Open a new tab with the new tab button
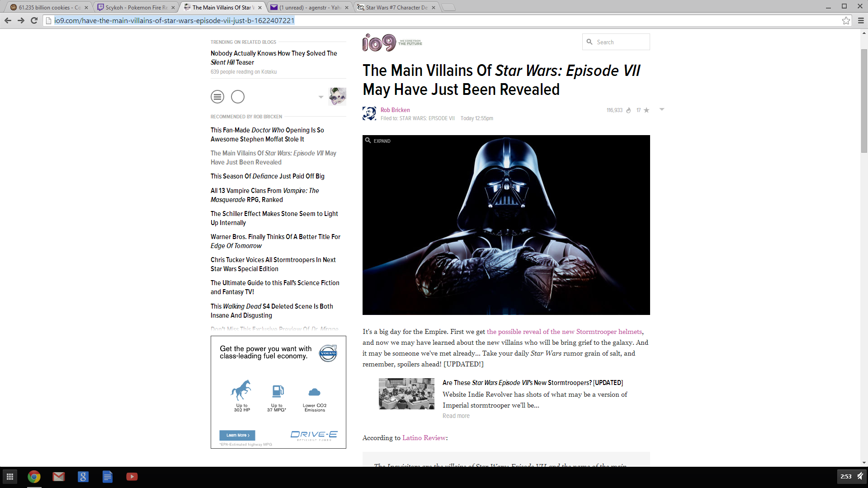 coord(448,7)
